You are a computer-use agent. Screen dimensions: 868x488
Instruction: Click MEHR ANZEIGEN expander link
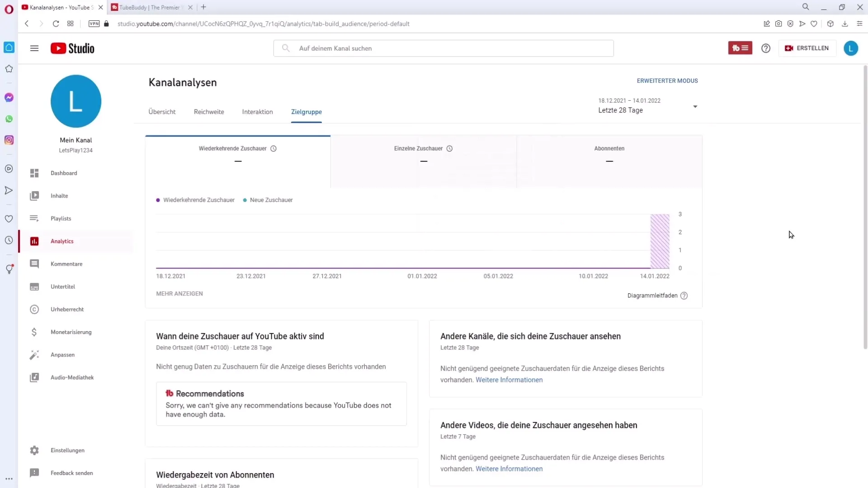179,294
